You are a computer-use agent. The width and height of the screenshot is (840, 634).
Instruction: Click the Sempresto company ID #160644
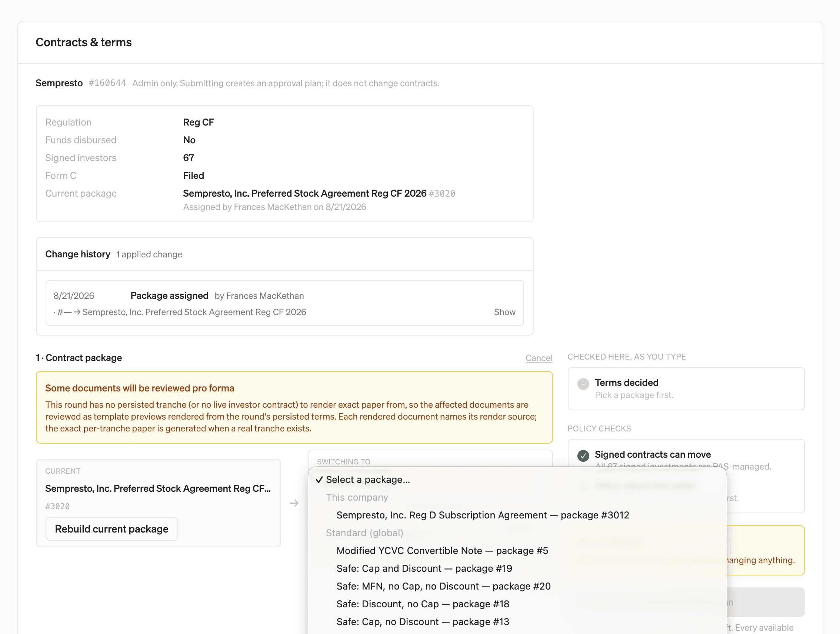coord(107,83)
